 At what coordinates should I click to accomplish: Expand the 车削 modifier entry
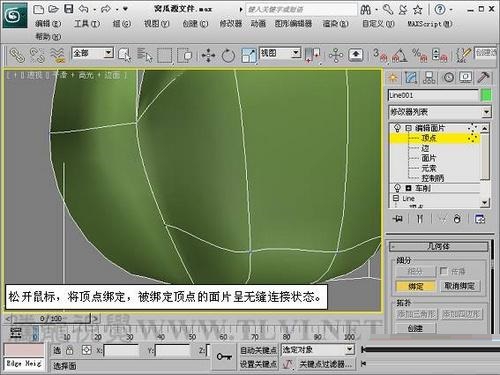coord(408,188)
